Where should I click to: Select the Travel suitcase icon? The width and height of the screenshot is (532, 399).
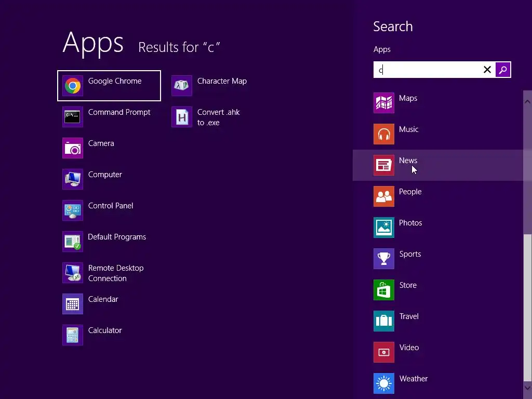tap(384, 321)
